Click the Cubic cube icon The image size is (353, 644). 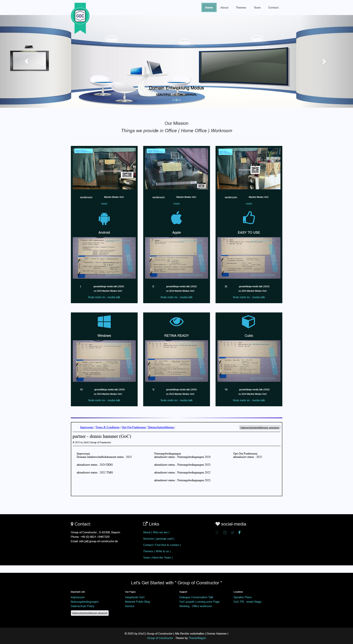248,322
